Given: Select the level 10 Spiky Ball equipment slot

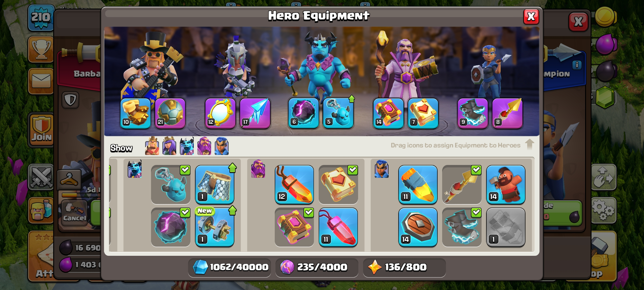Looking at the screenshot, I should point(136,113).
